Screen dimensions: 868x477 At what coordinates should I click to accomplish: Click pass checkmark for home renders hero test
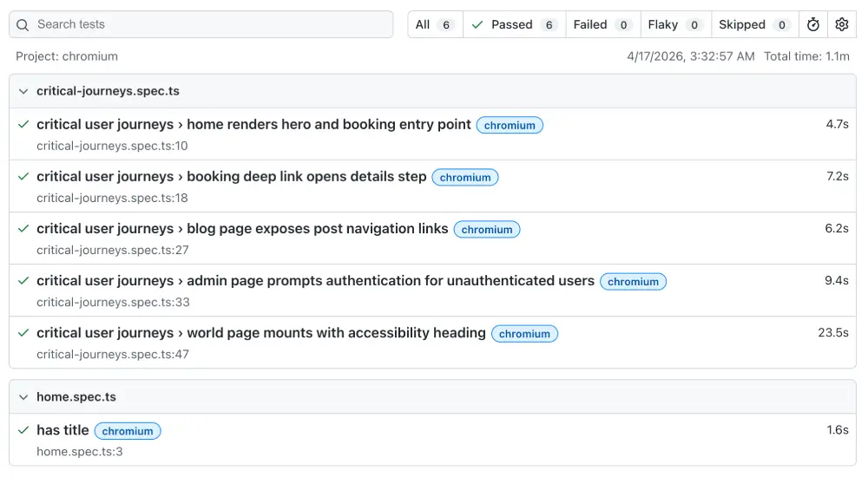pyautogui.click(x=23, y=125)
